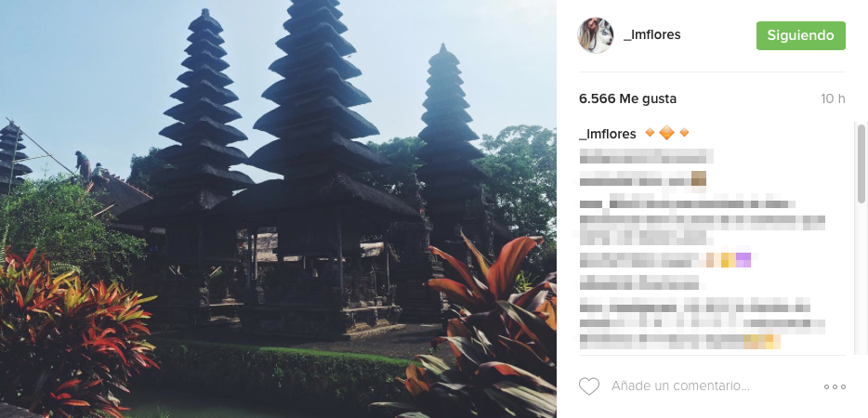Open the caption author _lmflores username link

point(607,134)
